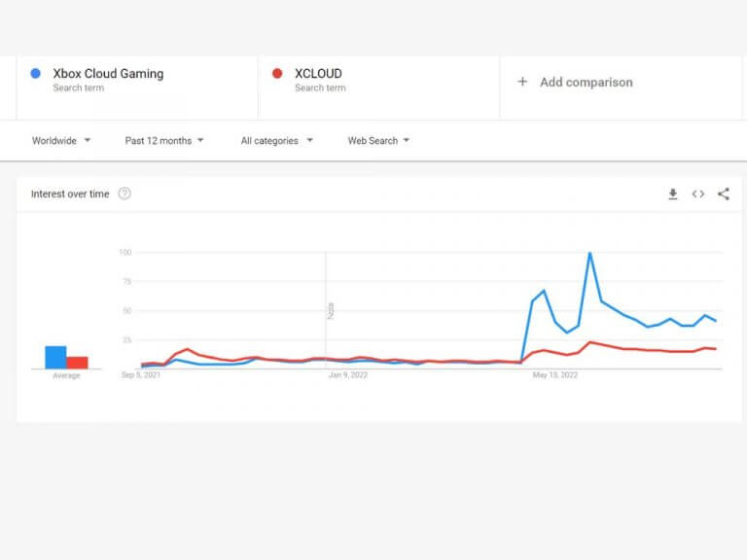
Task: Open the Web Search type dropdown
Action: [x=378, y=140]
